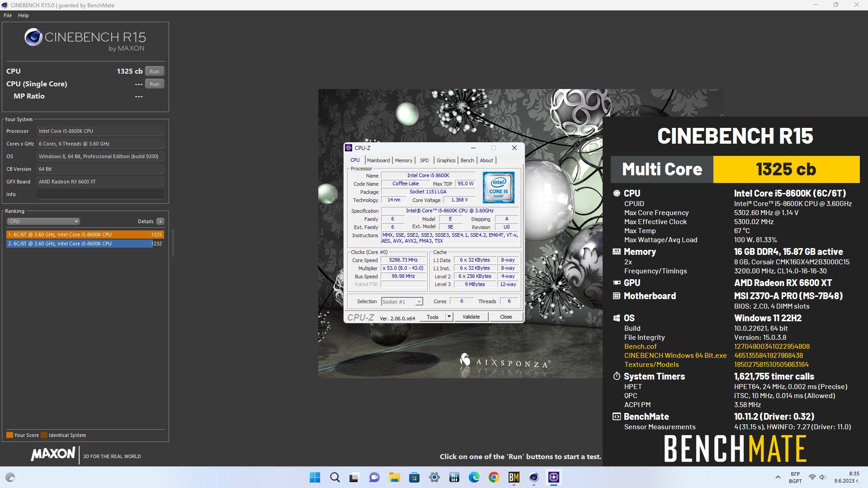Switch to CPU-Z Memory tab

[404, 160]
